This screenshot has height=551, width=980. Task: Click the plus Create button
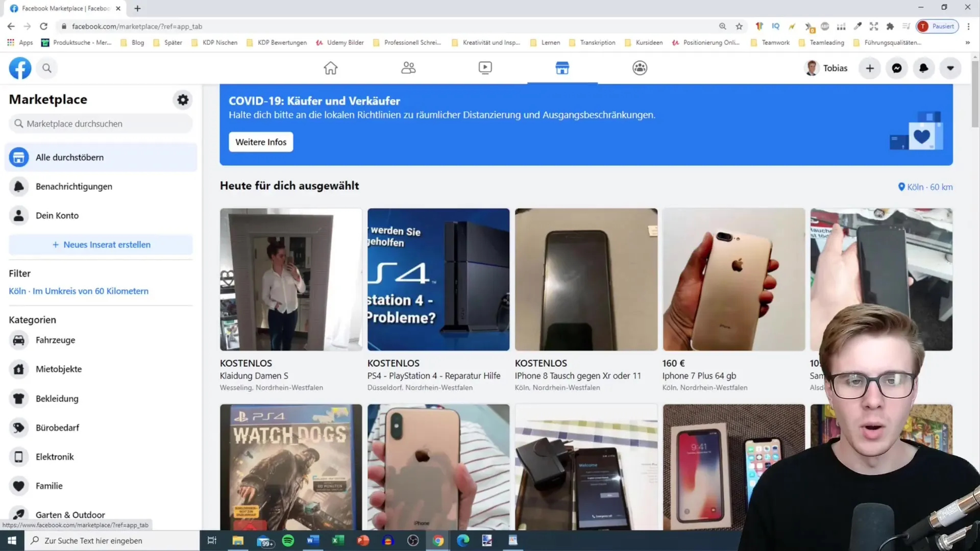point(870,68)
